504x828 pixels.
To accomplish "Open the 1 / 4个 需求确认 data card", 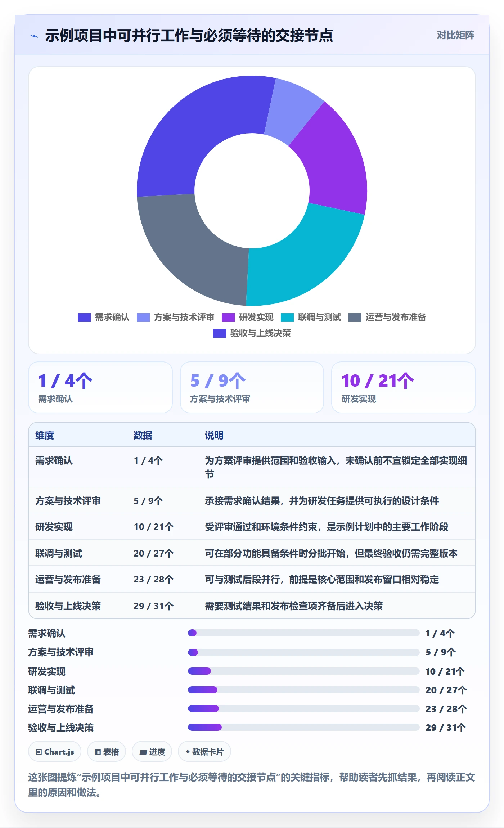I will point(100,387).
